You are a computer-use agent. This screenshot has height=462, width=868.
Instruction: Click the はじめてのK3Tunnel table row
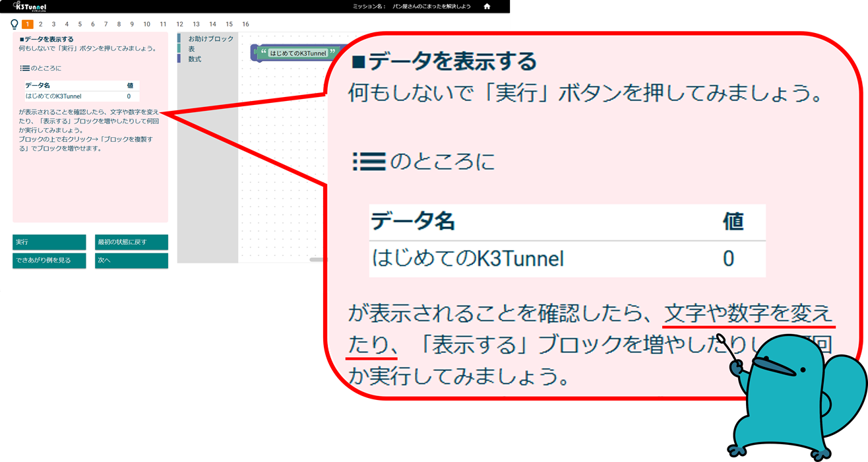[x=82, y=96]
